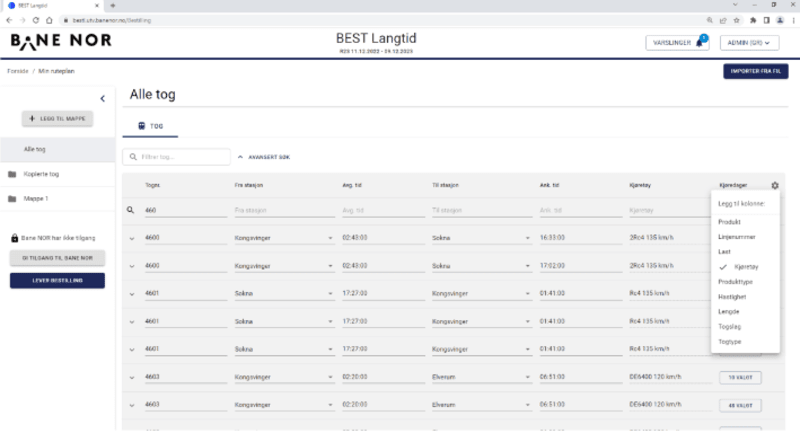Click the Tognr filter field containing 460
Screen dimensions: 800x433
(186, 210)
